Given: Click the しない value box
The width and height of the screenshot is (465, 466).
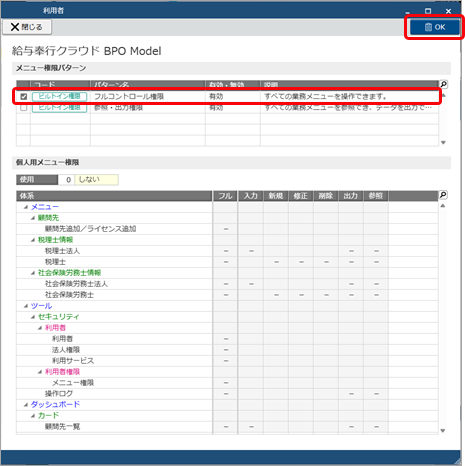Looking at the screenshot, I should 96,180.
